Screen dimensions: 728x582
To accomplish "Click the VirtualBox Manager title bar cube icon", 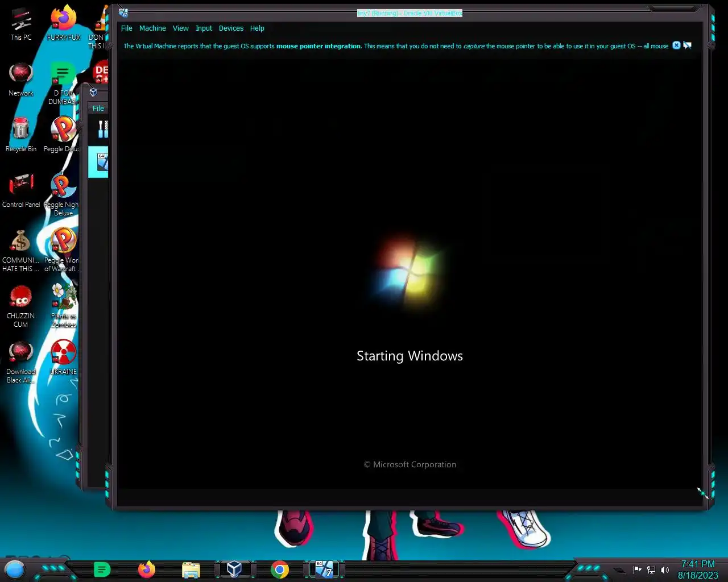I will pos(93,93).
